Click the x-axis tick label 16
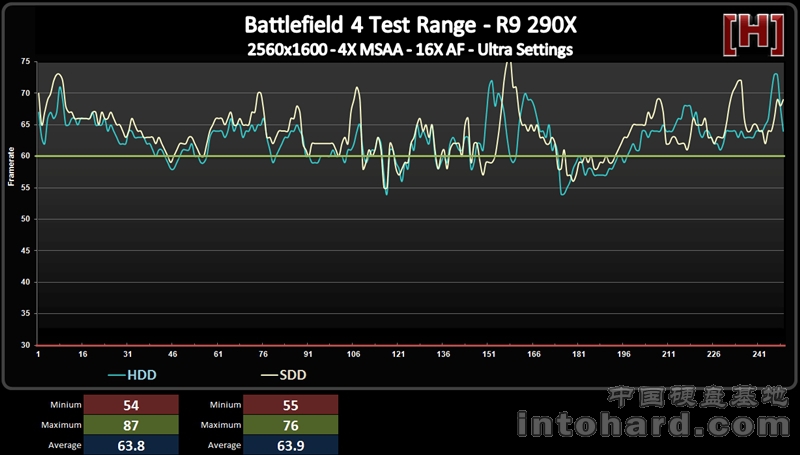Viewport: 800px width, 455px height. tap(83, 354)
